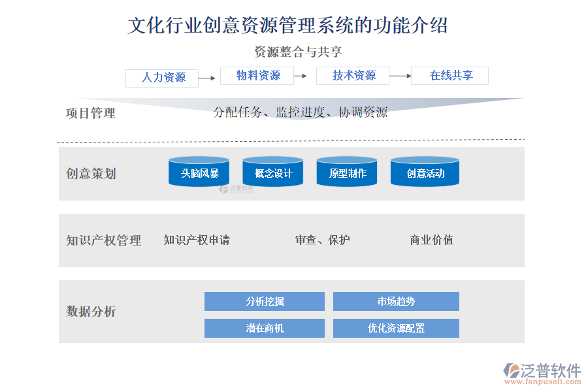Click the 头脑风暴 cylinder icon
Image resolution: width=588 pixels, height=392 pixels.
point(199,172)
